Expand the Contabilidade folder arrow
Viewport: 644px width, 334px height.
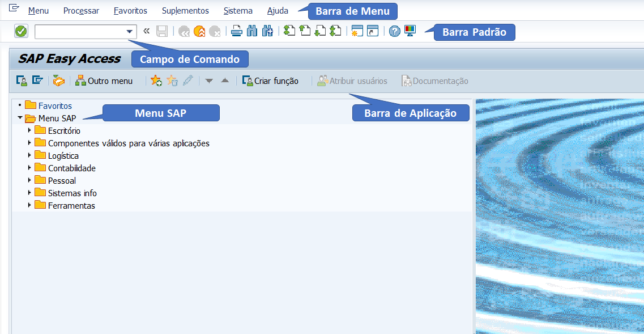tap(29, 167)
